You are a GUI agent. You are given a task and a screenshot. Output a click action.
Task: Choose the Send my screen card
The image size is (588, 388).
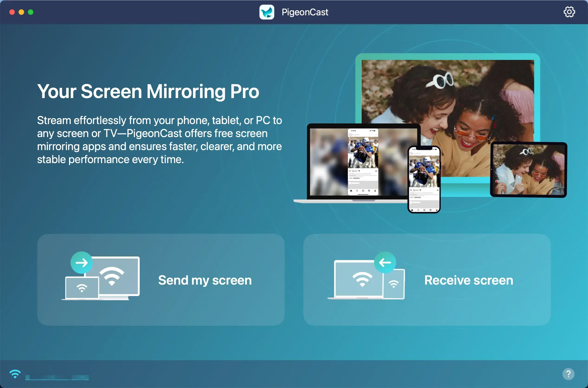[161, 280]
